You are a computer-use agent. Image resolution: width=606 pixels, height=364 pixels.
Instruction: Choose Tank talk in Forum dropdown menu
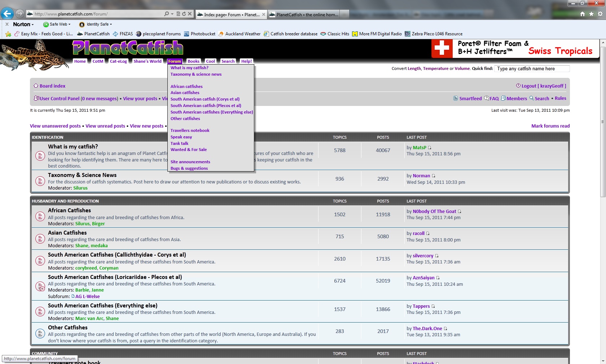179,143
